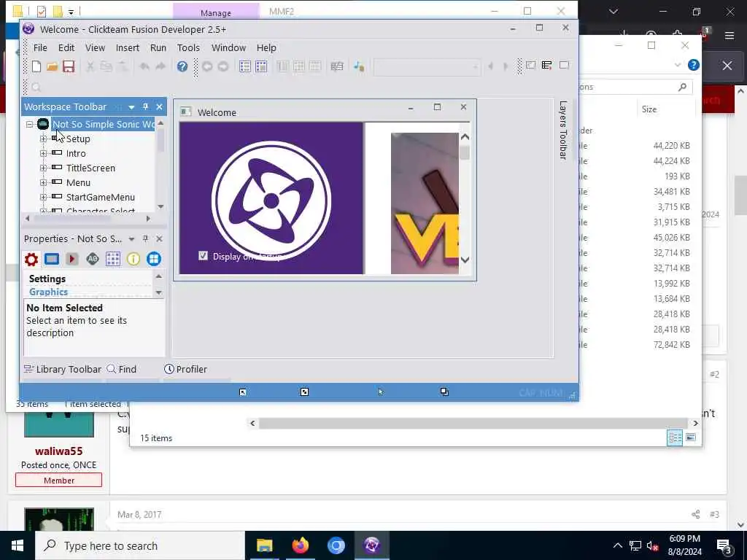Click the Windows Start button
747x560 pixels.
pyautogui.click(x=18, y=545)
